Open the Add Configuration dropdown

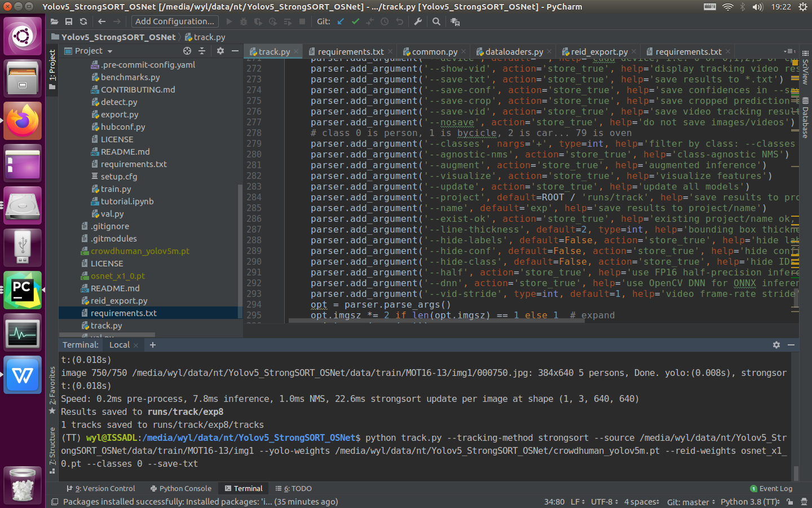pos(175,21)
